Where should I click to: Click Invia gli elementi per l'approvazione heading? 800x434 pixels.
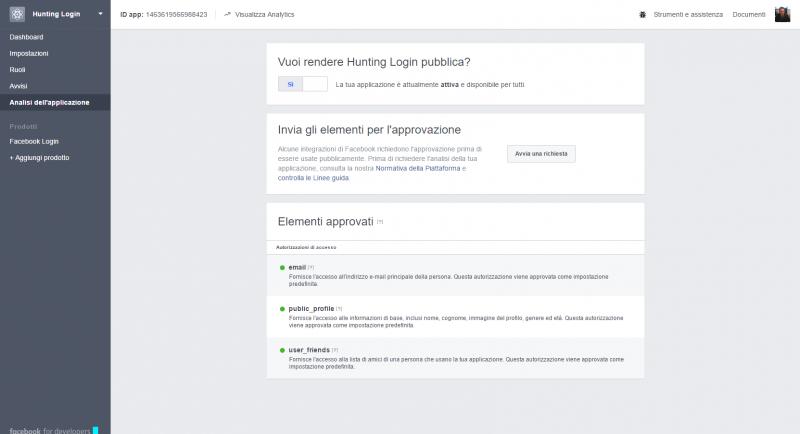(x=369, y=130)
